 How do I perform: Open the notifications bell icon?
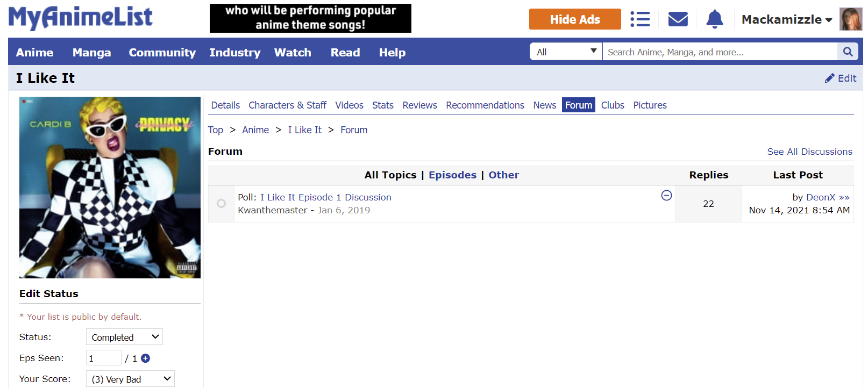click(x=714, y=19)
